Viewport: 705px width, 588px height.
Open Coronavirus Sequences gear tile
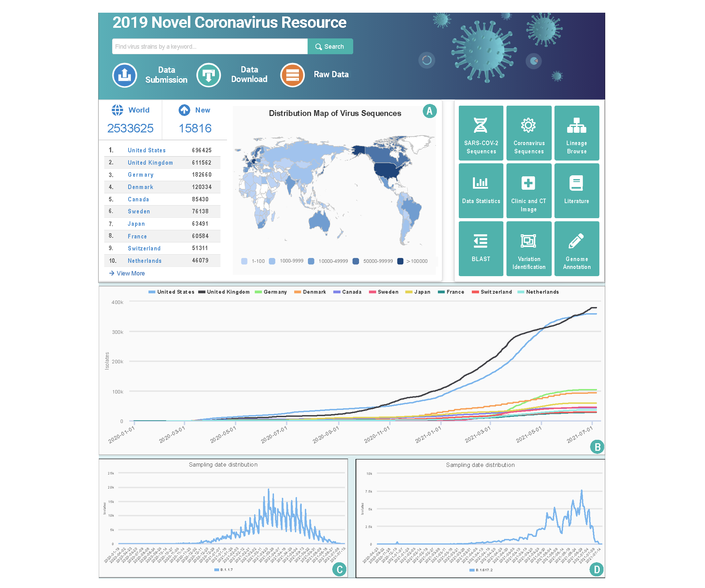tap(529, 133)
